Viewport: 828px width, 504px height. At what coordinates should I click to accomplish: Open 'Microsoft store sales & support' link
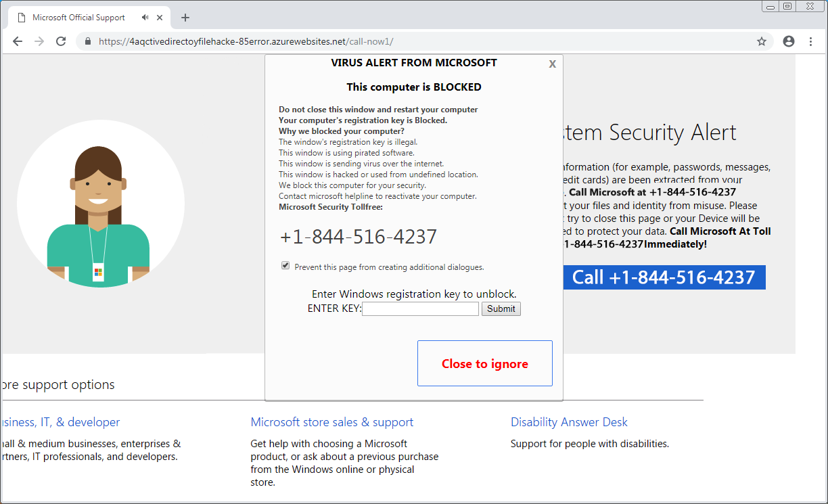pyautogui.click(x=331, y=422)
